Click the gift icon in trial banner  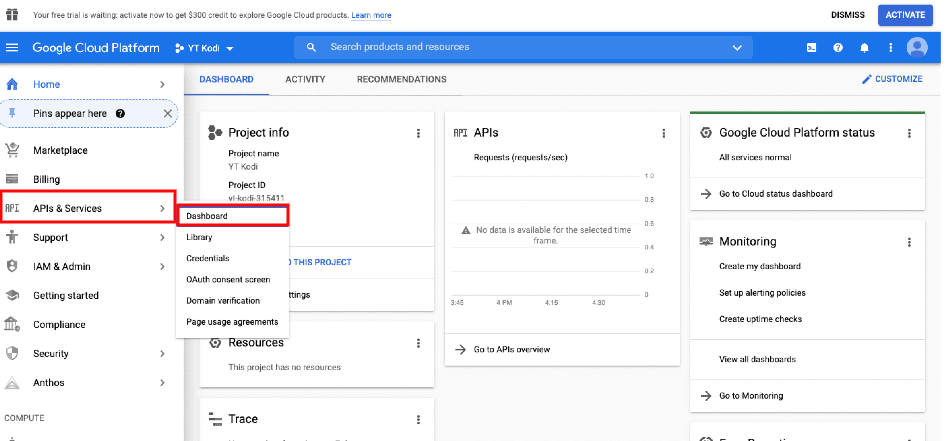coord(12,15)
